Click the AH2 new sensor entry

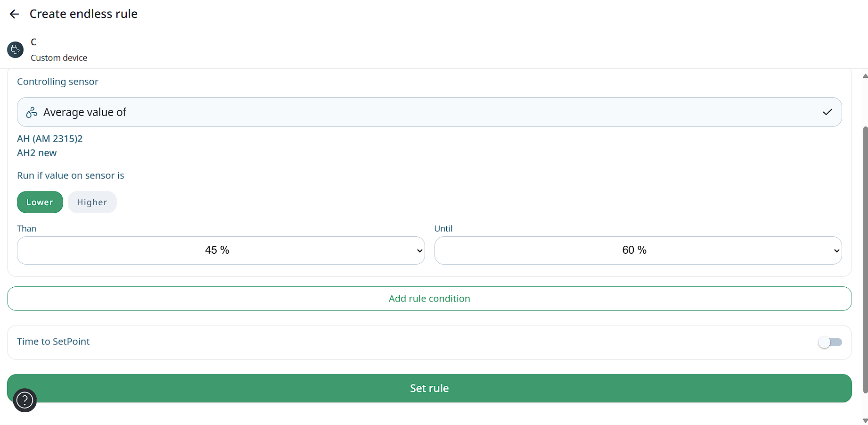pyautogui.click(x=37, y=153)
